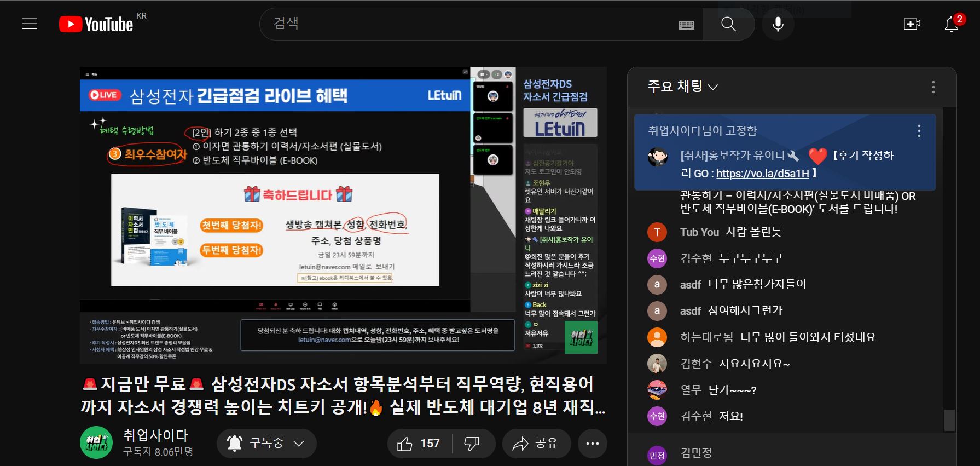Click the chat scrollbar thumb
Screen dimensions: 980x466
[949, 420]
